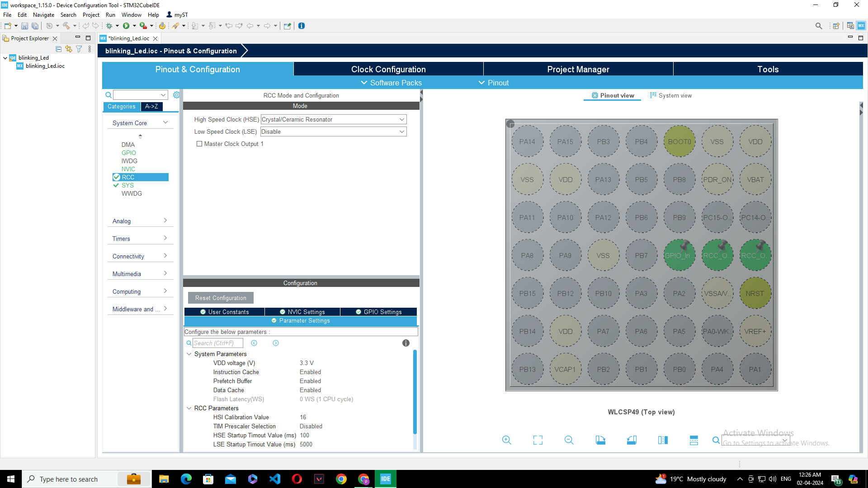Enable the Master Clock Output 1 checkbox
This screenshot has height=488, width=868.
point(199,144)
